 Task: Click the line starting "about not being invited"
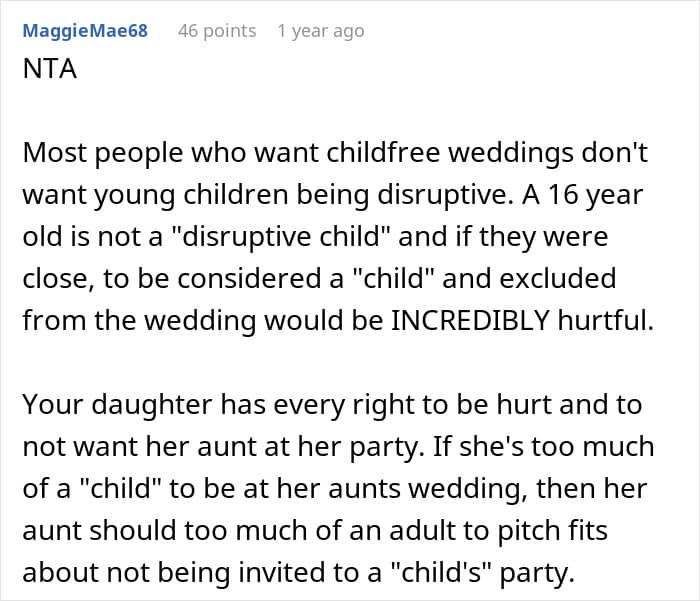click(x=298, y=573)
